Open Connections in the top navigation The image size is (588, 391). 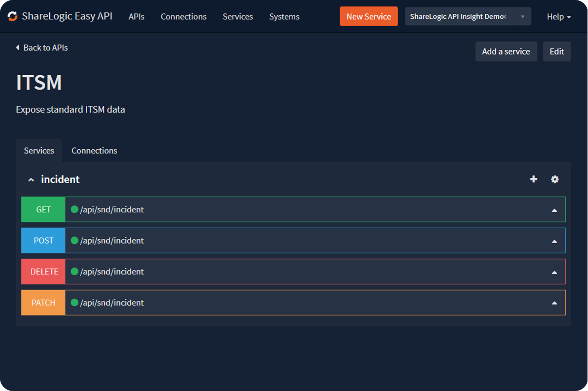pos(184,17)
